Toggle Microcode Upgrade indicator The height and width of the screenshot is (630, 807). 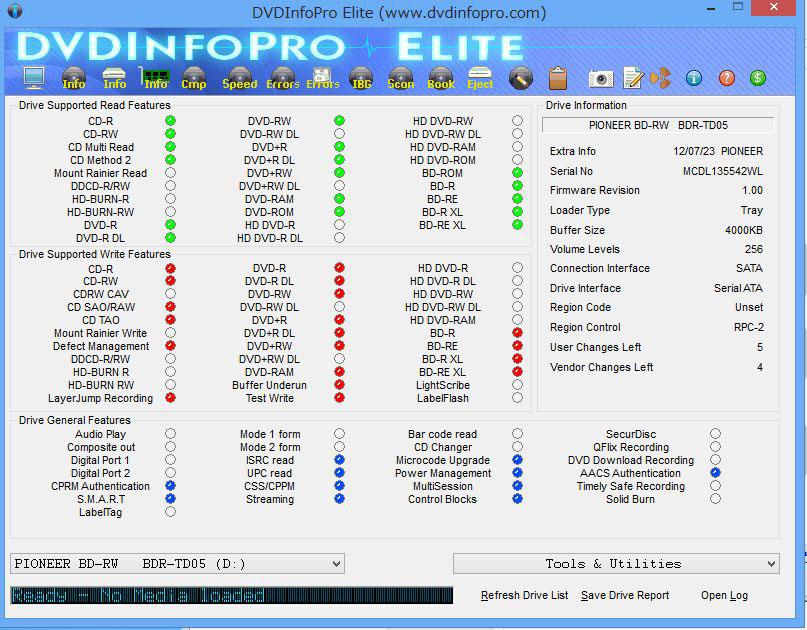coord(517,460)
